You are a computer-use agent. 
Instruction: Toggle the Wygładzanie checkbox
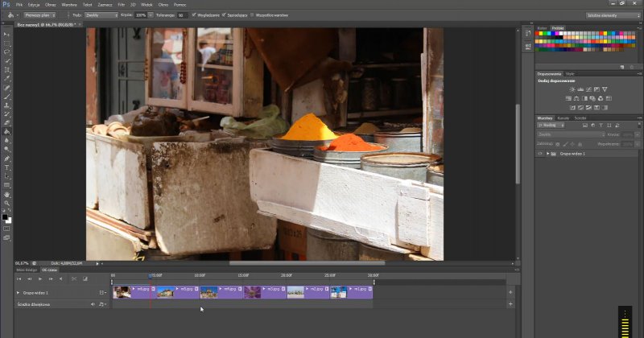pos(194,14)
